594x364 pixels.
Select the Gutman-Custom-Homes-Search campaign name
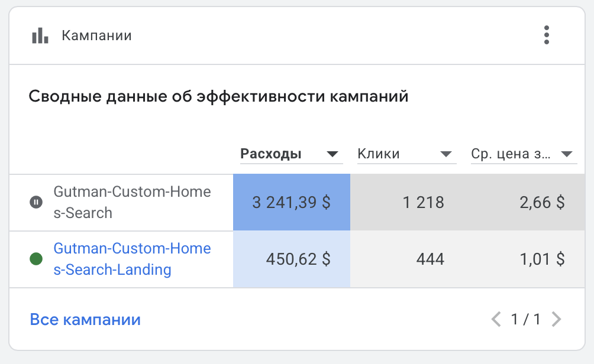pos(132,202)
